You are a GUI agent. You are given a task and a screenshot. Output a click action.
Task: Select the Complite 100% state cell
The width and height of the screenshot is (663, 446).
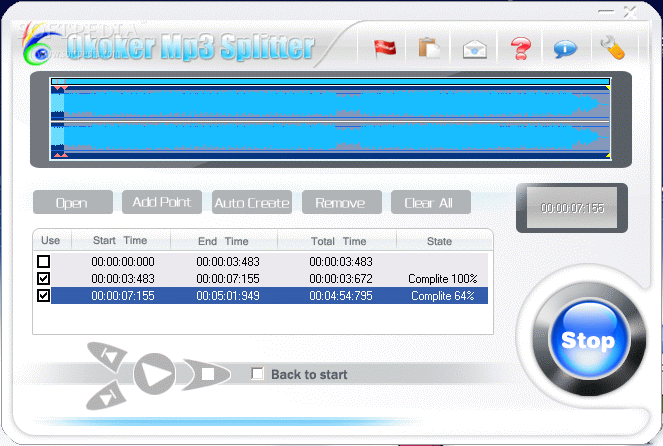pyautogui.click(x=443, y=279)
